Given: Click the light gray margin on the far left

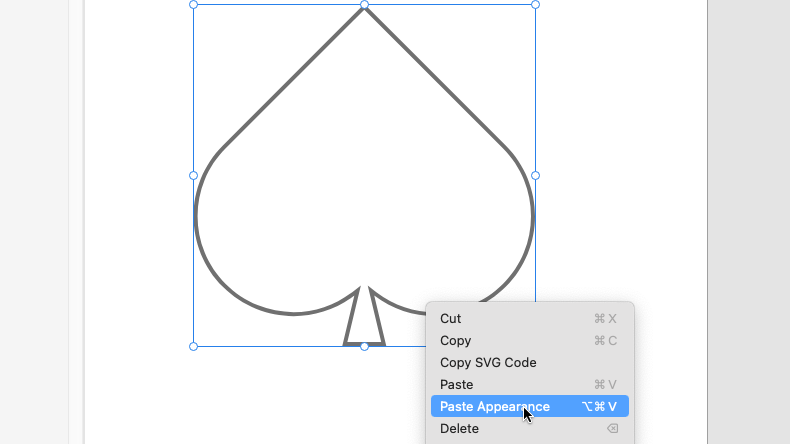Looking at the screenshot, I should (34, 200).
